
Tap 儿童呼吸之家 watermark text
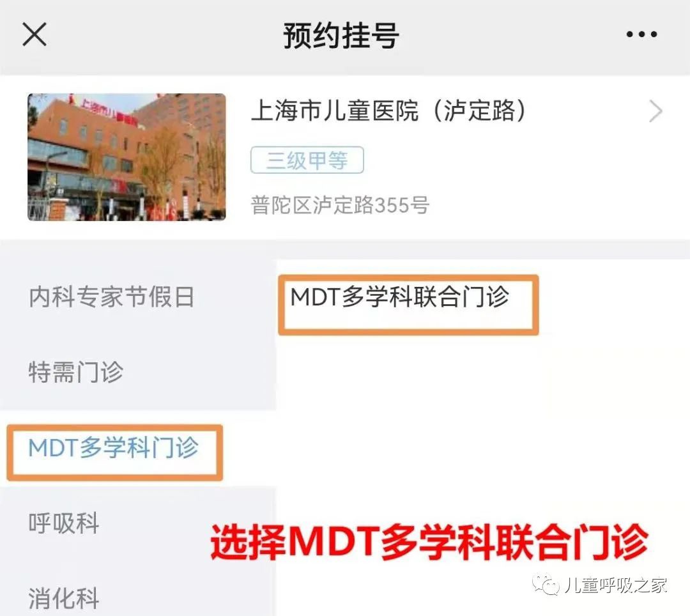[616, 585]
